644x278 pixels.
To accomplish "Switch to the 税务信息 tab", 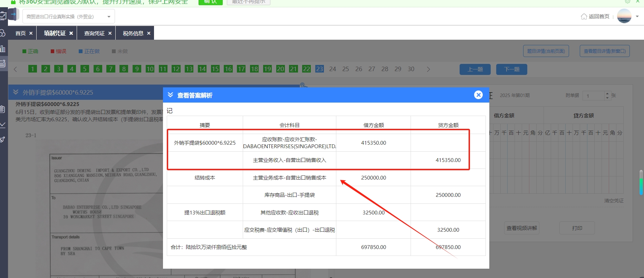I will point(133,33).
